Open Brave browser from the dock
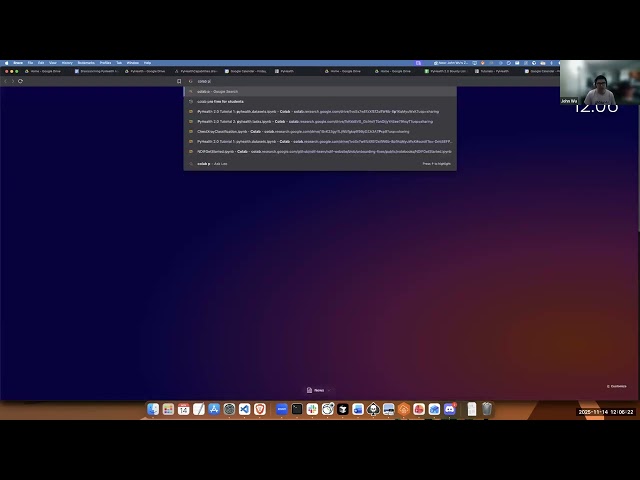 (x=259, y=409)
